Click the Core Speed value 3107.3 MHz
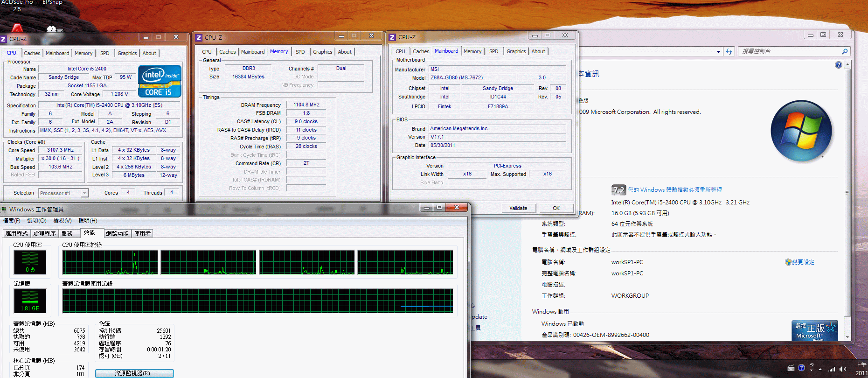The image size is (868, 378). 61,150
